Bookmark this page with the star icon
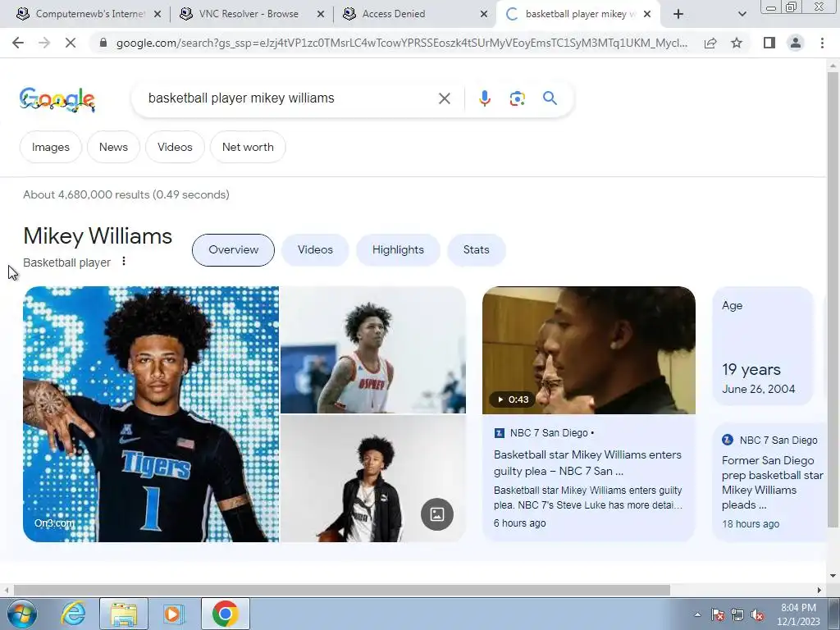840x630 pixels. pos(737,43)
